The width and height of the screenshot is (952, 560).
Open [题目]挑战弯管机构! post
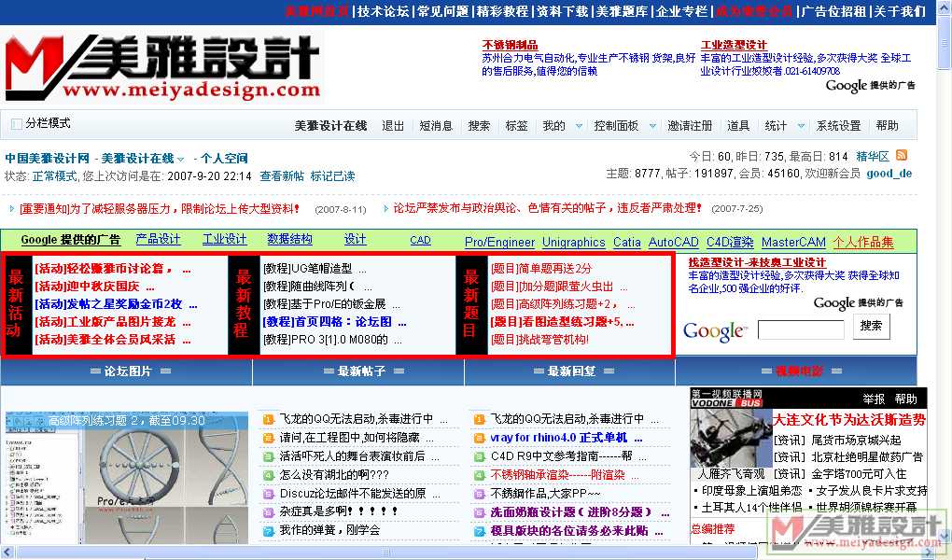pyautogui.click(x=539, y=340)
